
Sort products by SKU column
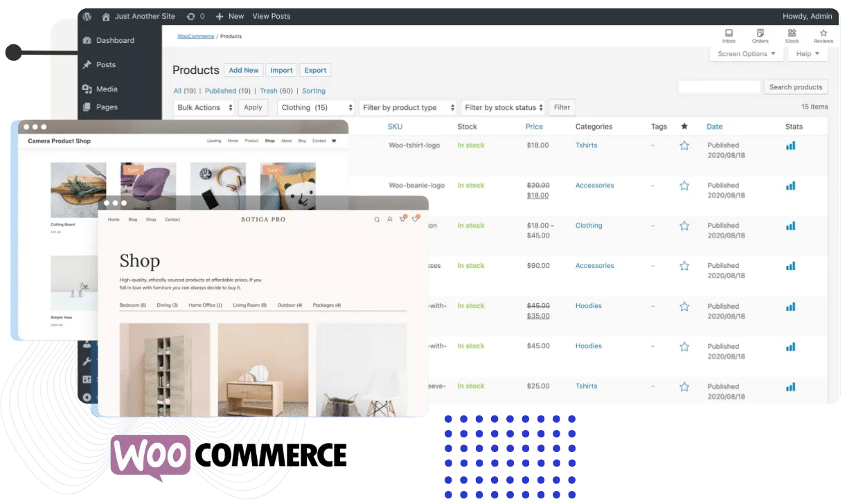click(395, 127)
